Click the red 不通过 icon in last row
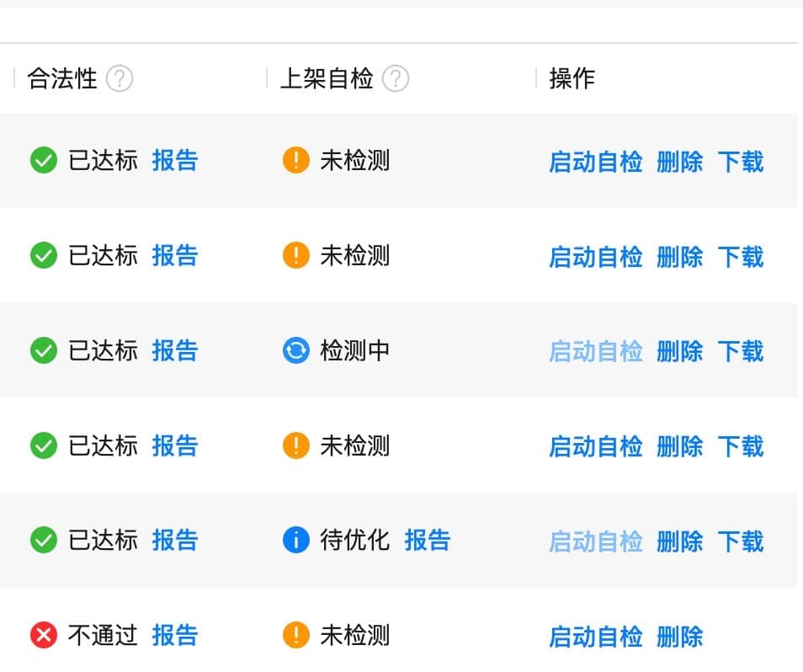Image resolution: width=803 pixels, height=672 pixels. tap(44, 636)
